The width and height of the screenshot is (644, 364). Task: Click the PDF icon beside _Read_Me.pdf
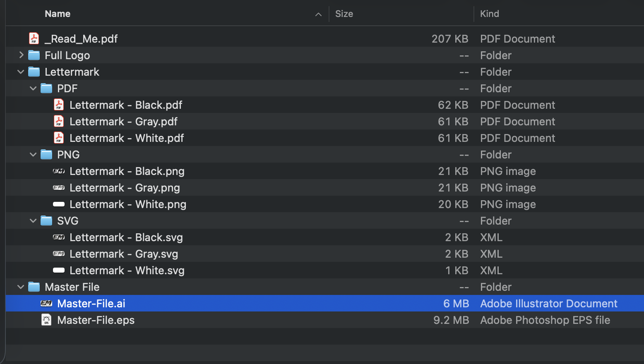pos(33,38)
